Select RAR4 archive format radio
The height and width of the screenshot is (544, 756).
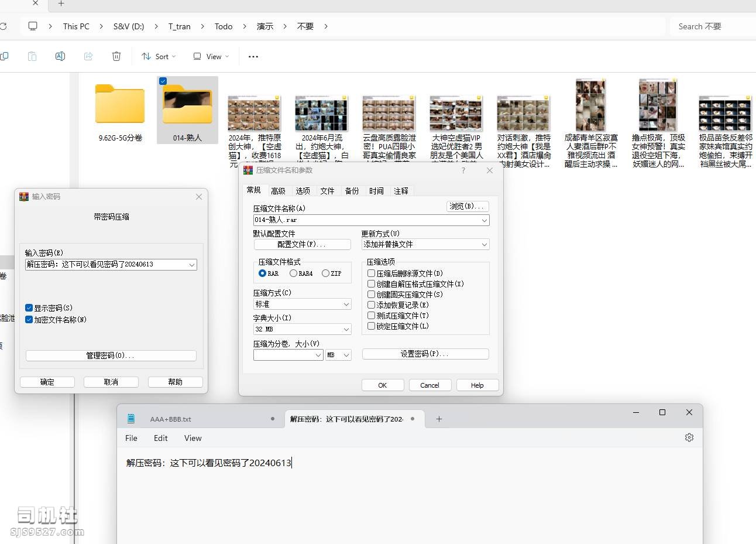point(293,273)
